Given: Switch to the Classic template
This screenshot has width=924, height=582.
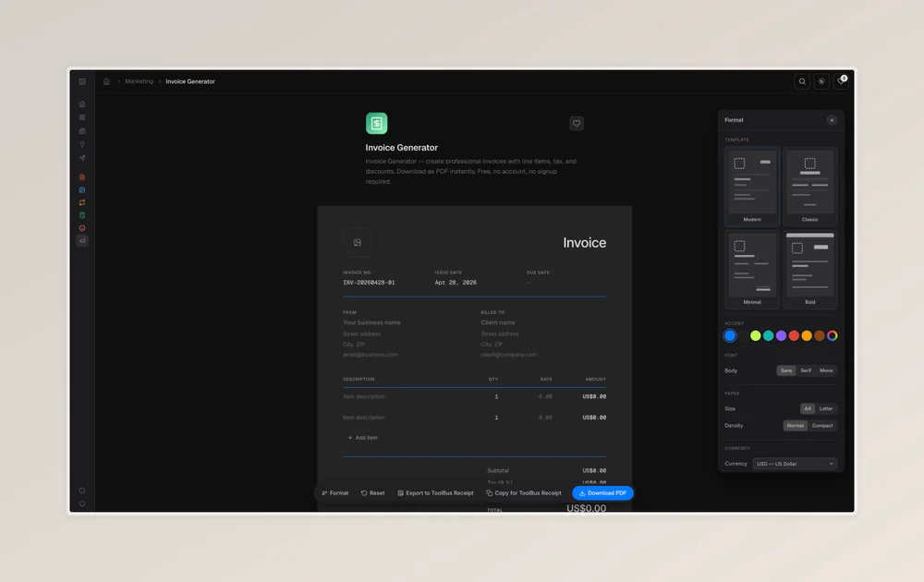Looking at the screenshot, I should [x=810, y=185].
